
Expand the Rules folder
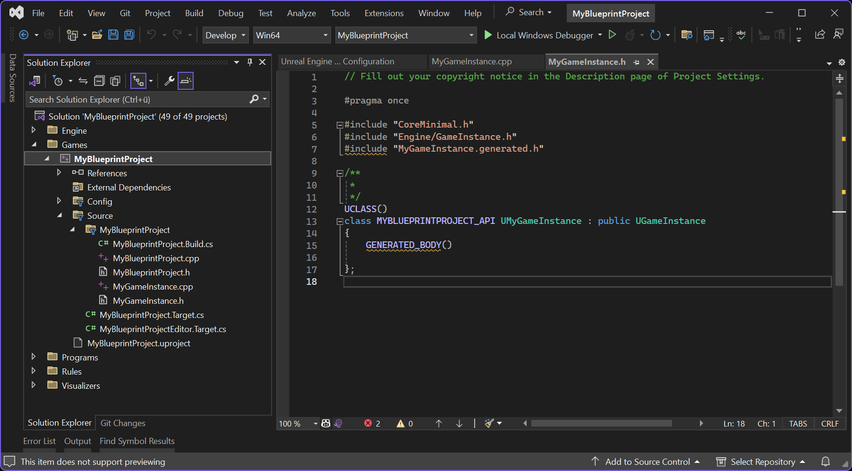tap(34, 371)
